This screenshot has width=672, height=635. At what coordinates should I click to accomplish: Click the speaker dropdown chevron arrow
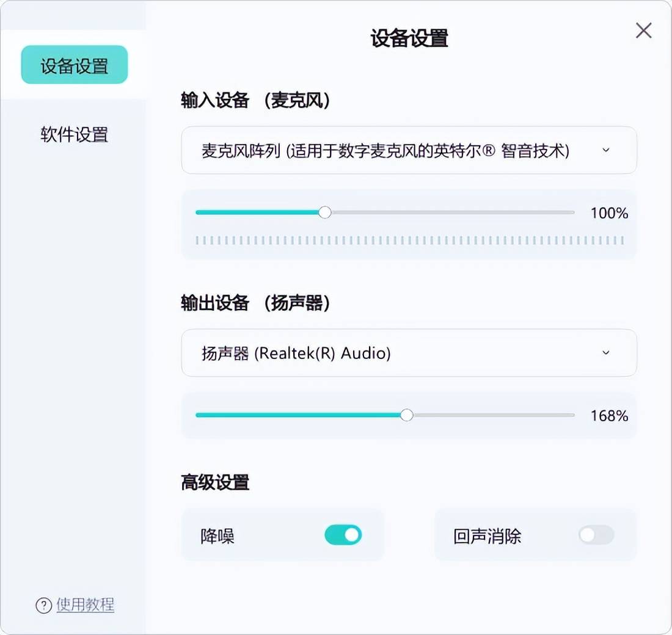[606, 353]
